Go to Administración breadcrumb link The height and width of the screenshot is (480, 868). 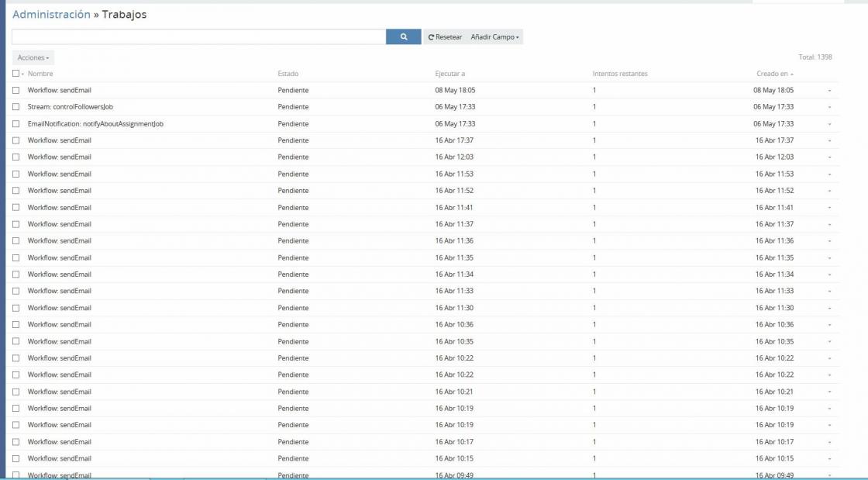coord(51,15)
